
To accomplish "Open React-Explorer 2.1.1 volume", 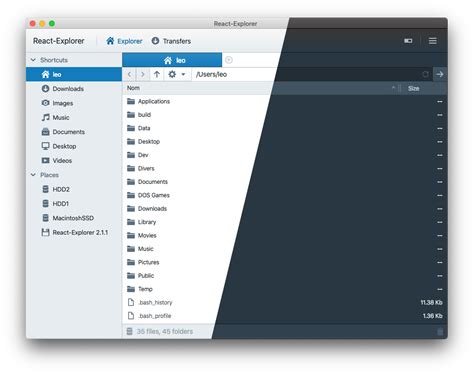I will [74, 232].
